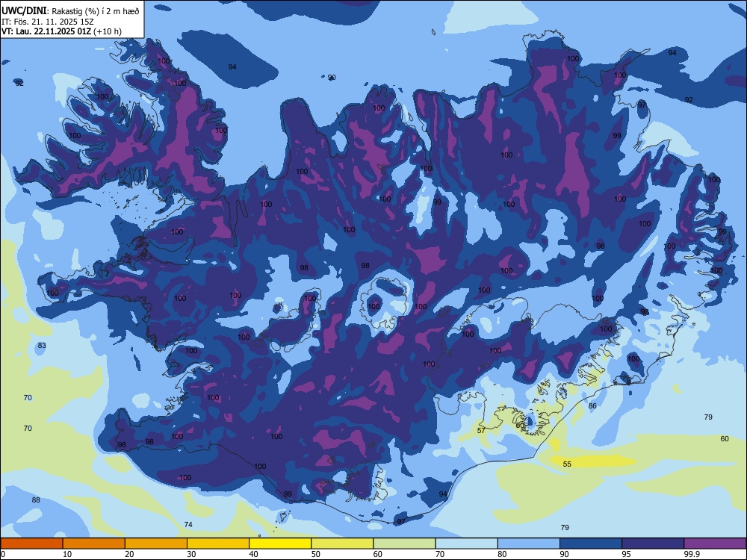Select the '86' humidity value near the southeast coast
747x560 pixels.
592,405
